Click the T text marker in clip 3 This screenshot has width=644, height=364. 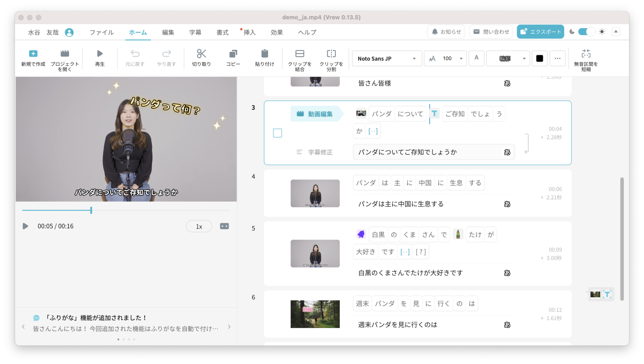pos(435,113)
